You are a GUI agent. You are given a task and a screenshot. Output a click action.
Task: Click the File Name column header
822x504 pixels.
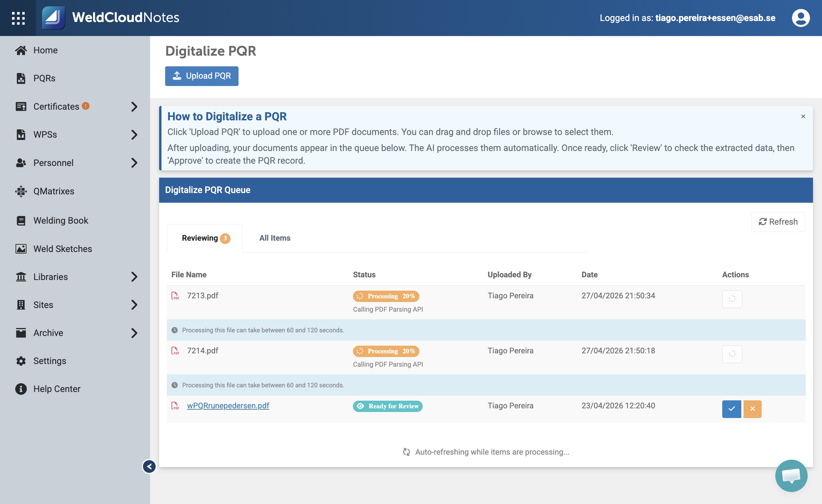tap(189, 275)
